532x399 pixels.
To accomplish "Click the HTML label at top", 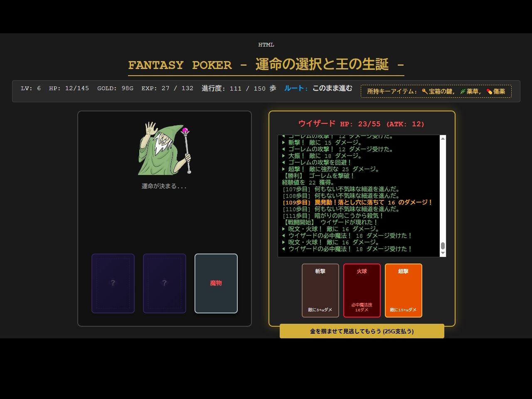I will point(266,45).
